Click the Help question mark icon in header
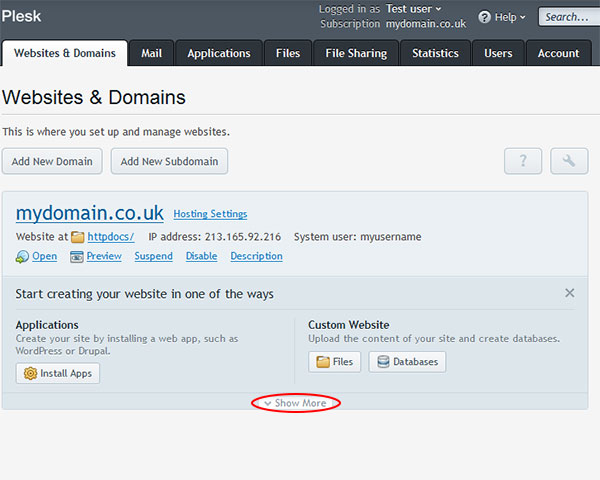This screenshot has height=480, width=600. (484, 17)
